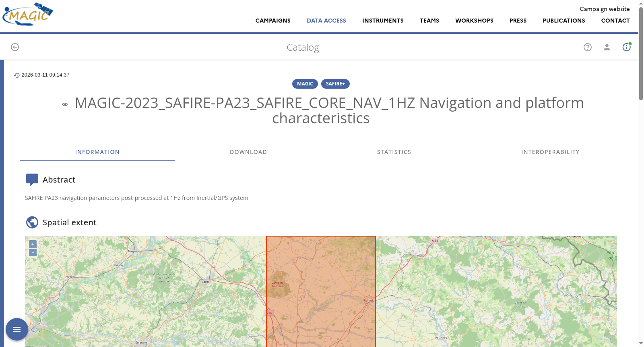
Task: Go back with the circled arrow icon
Action: 15,47
